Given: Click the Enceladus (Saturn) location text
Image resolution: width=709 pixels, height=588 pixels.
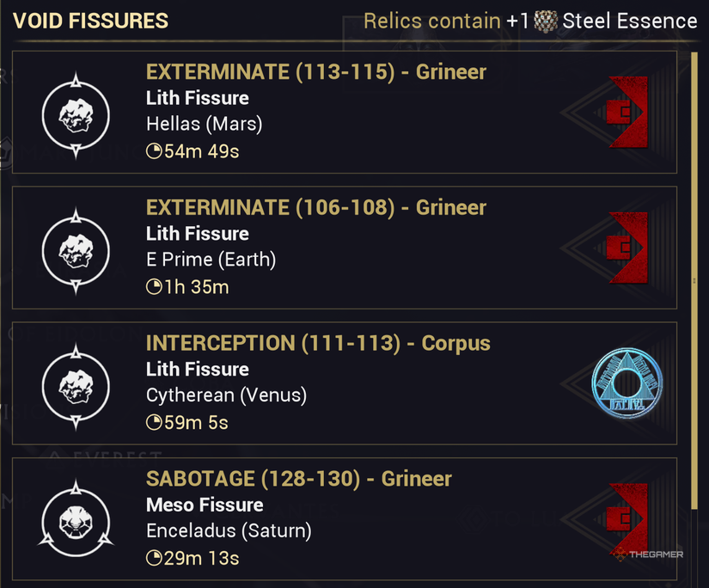Looking at the screenshot, I should tap(229, 531).
